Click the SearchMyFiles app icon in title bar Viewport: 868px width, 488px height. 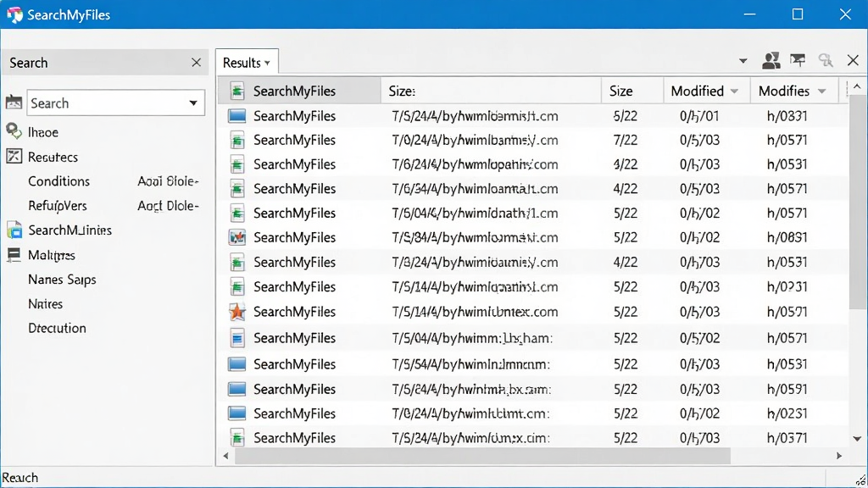(14, 14)
